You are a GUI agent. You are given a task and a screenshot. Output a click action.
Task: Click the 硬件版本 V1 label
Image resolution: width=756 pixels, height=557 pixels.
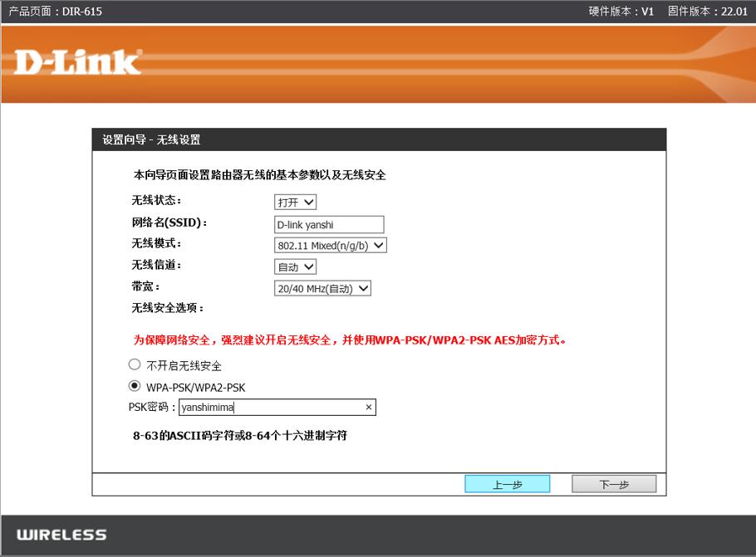pyautogui.click(x=621, y=12)
